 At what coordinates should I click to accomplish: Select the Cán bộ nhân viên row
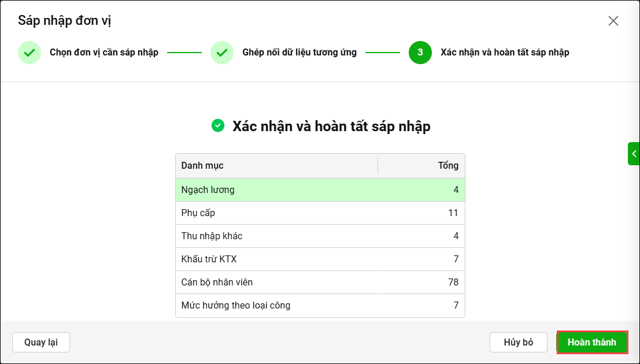[x=320, y=282]
